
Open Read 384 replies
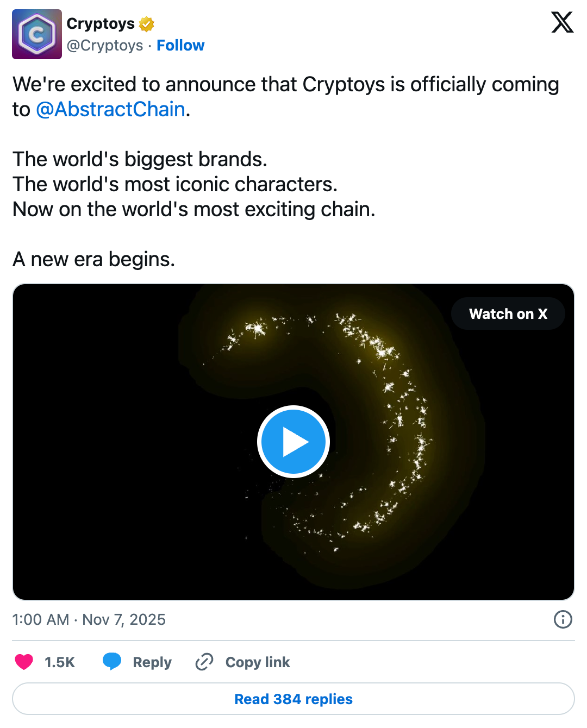[x=293, y=699]
